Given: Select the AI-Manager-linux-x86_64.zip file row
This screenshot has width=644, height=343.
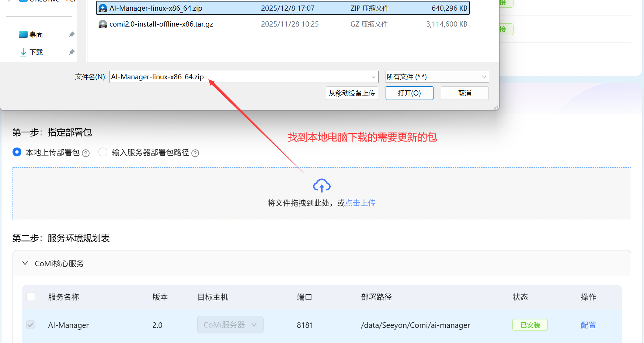Looking at the screenshot, I should coord(283,8).
